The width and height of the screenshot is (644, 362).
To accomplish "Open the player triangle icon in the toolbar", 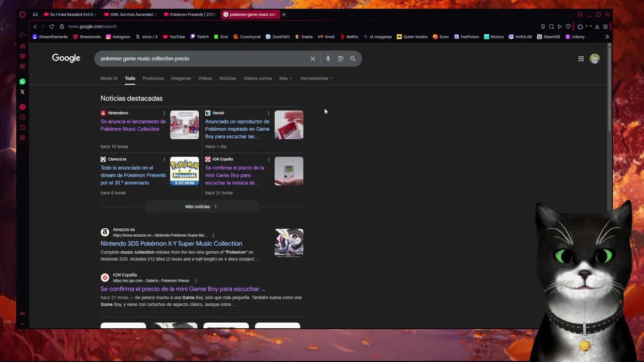I will coord(559,27).
